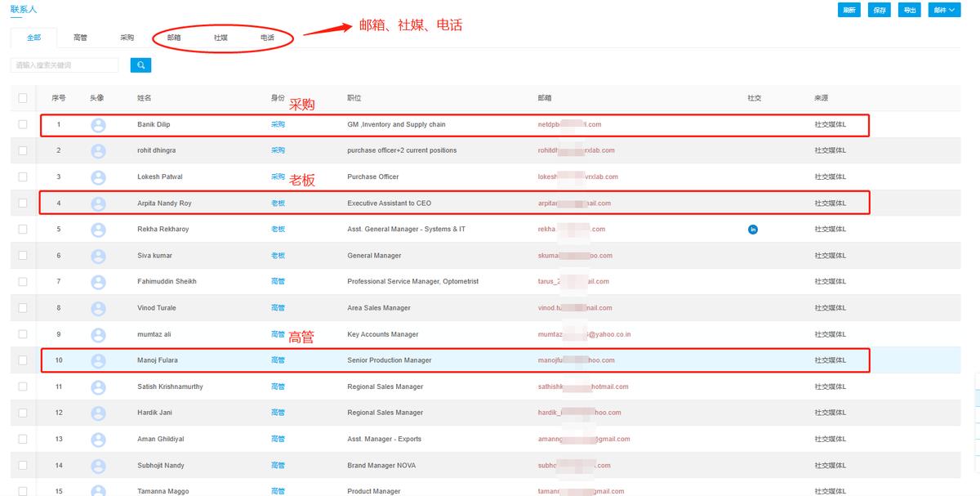Check the box for Manoj Fulara row
This screenshot has height=496, width=980.
(x=23, y=360)
